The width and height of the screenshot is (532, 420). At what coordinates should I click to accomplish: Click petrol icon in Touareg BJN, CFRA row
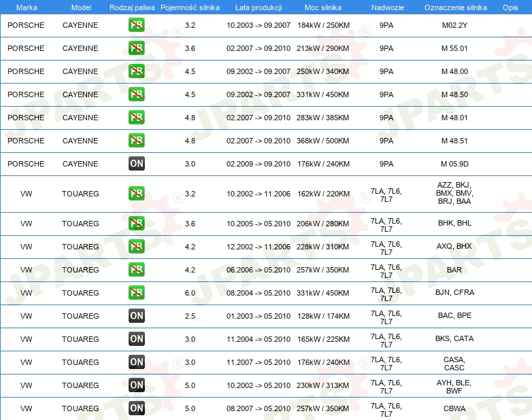coord(136,292)
